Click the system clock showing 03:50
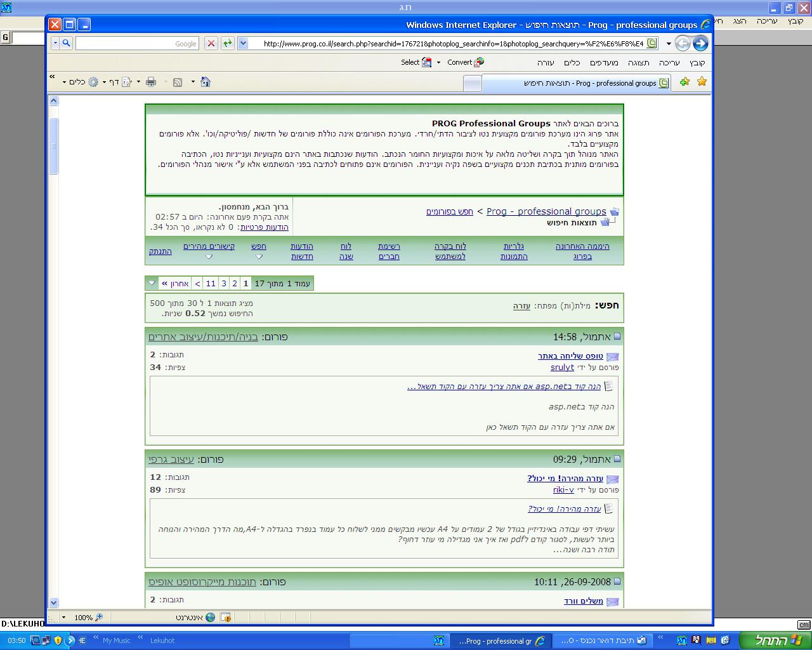Viewport: 812px width, 650px height. 17,640
